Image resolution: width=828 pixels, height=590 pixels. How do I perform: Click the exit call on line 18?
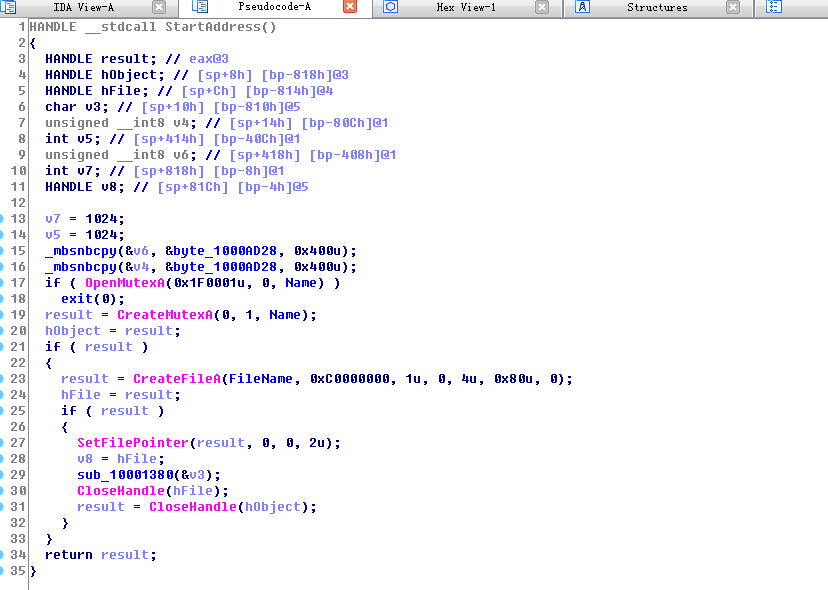tap(77, 299)
